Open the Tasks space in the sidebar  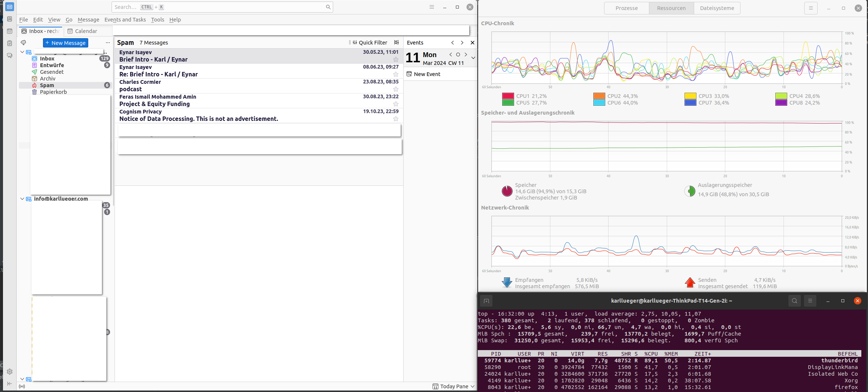pos(10,43)
